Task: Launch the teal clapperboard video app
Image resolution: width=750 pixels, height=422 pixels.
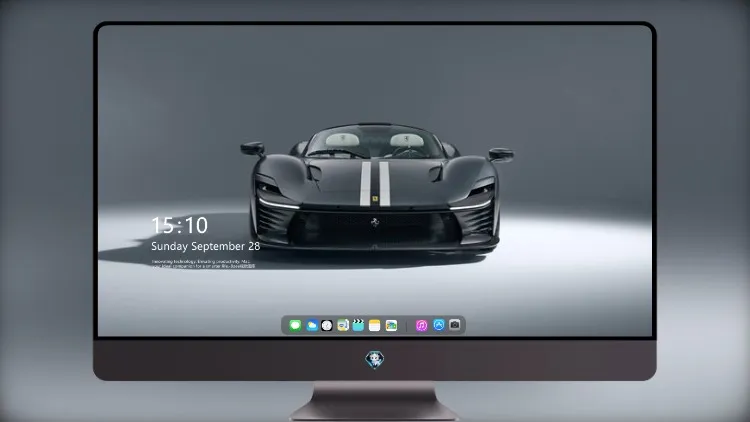Action: coord(358,325)
